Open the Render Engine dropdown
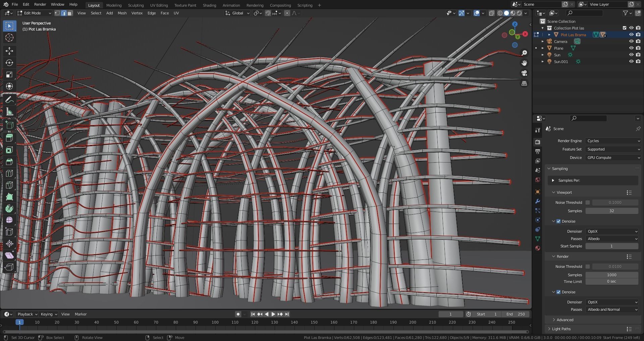This screenshot has height=341, width=644. click(613, 141)
